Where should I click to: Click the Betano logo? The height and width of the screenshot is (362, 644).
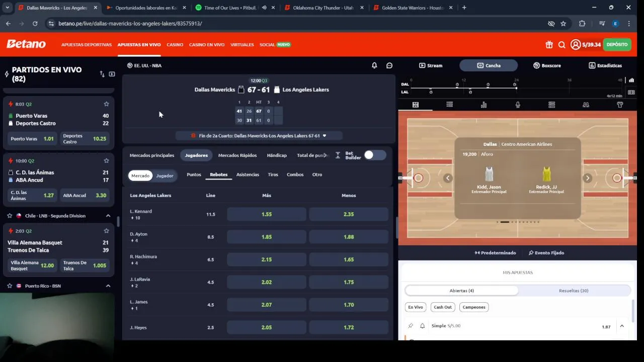tap(26, 44)
